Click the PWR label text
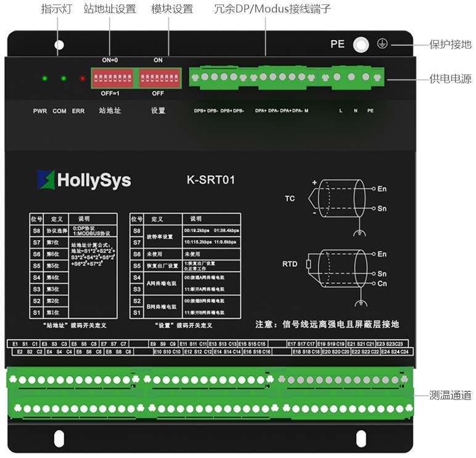 coord(40,111)
